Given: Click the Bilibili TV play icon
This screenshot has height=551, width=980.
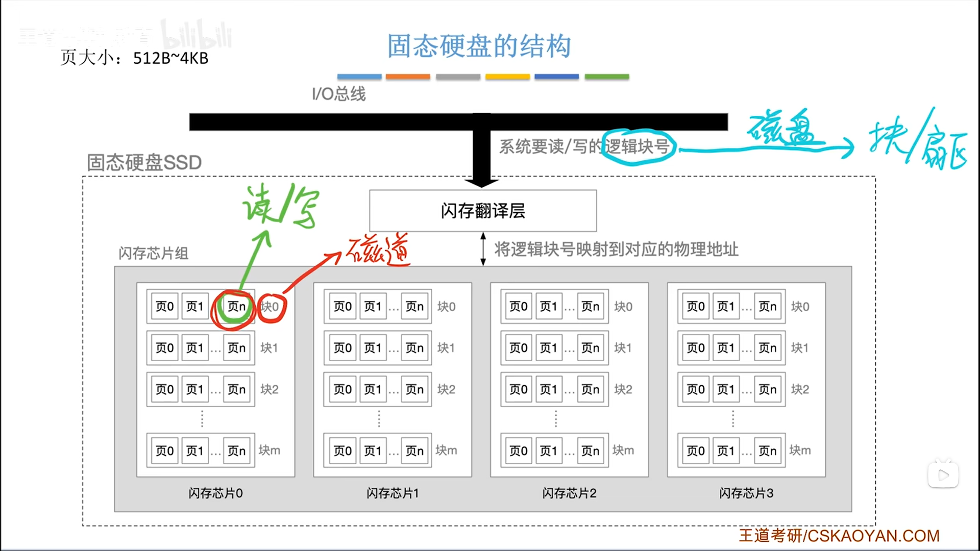Looking at the screenshot, I should pyautogui.click(x=943, y=474).
